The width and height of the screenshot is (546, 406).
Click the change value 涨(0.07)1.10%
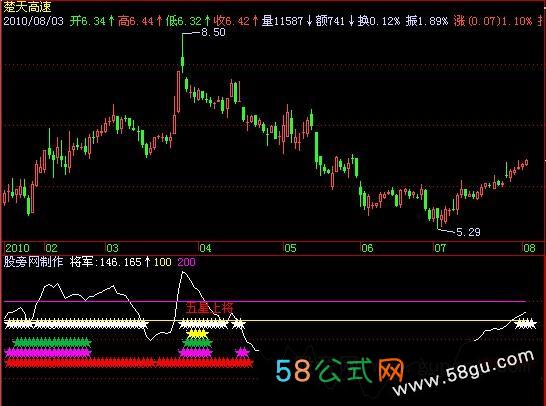(493, 21)
